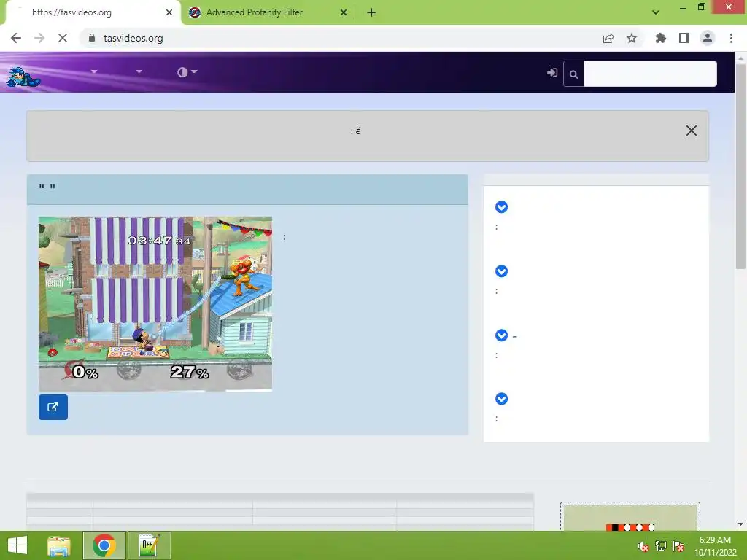Open the Extensions puzzle icon
This screenshot has width=747, height=560.
tap(661, 38)
